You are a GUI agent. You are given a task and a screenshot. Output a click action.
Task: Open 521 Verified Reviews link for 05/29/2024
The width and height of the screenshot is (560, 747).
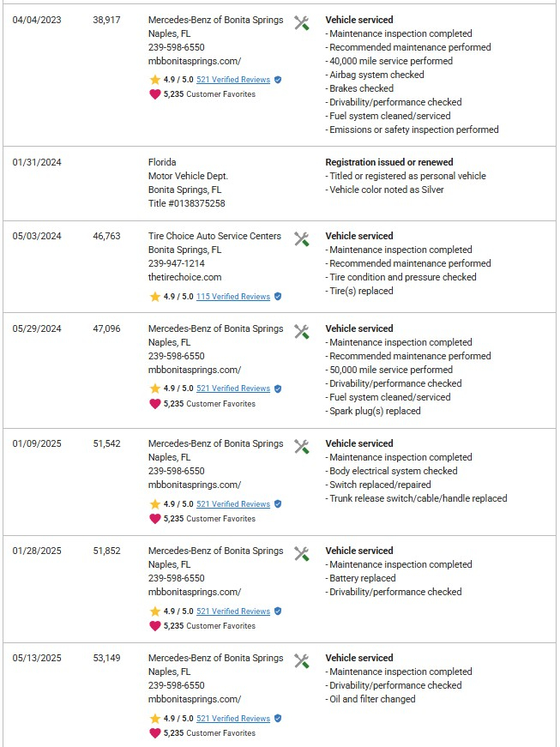pyautogui.click(x=232, y=389)
